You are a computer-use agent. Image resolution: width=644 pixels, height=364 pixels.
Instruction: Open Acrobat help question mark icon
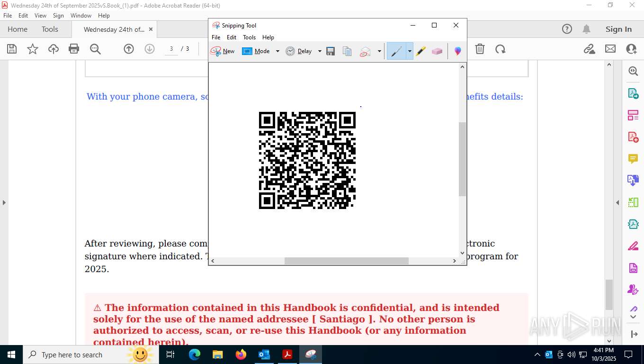coord(567,29)
